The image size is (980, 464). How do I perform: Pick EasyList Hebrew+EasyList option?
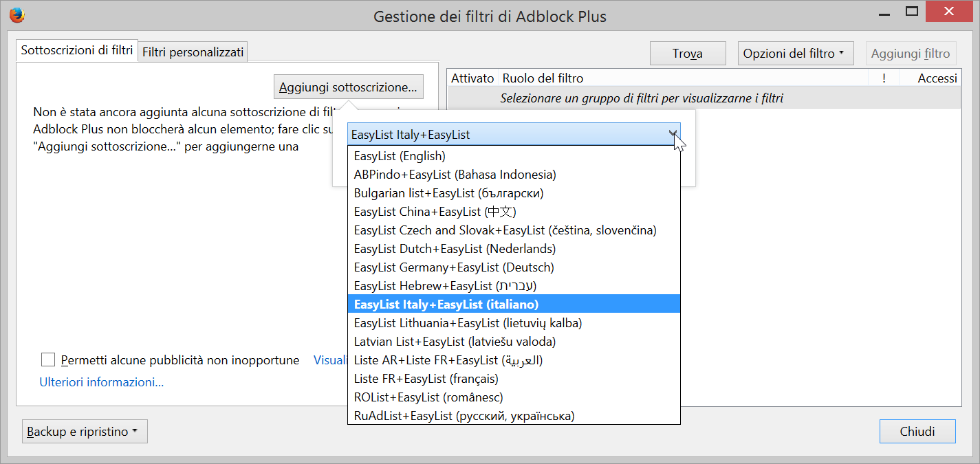(514, 286)
